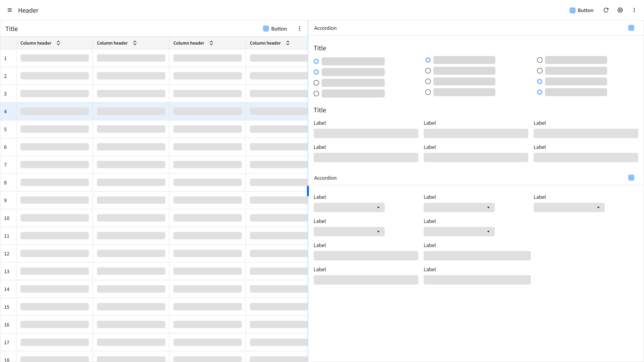Click first Label input under second Title

[366, 133]
